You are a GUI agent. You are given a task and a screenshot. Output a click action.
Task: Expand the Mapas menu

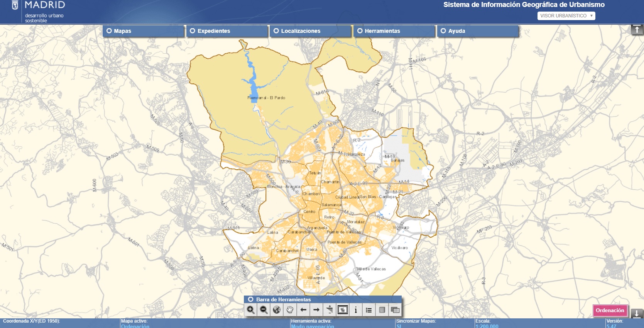143,31
